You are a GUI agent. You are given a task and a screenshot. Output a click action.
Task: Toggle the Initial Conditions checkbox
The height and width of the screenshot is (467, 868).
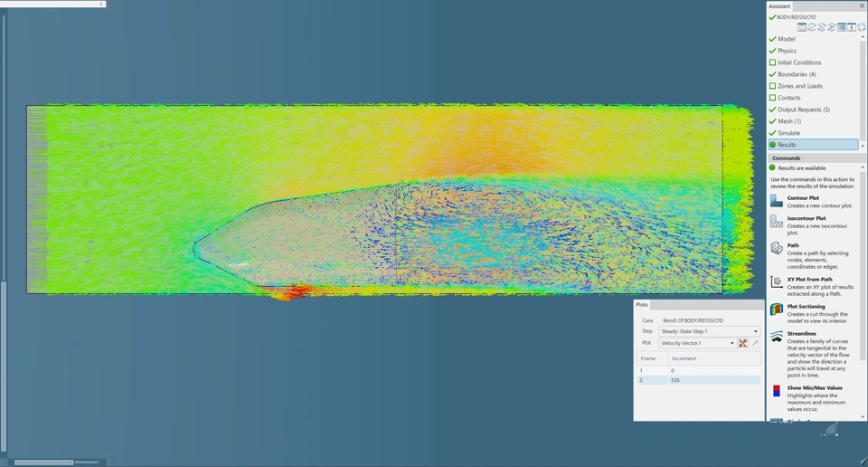coord(772,62)
